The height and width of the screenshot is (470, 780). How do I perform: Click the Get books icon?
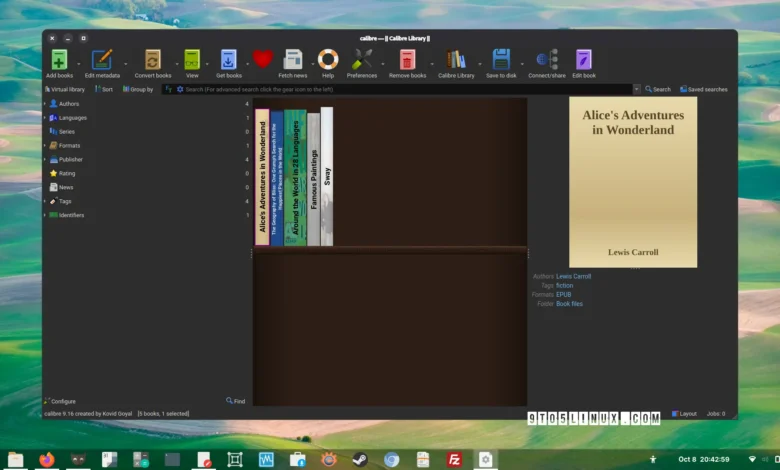(228, 60)
